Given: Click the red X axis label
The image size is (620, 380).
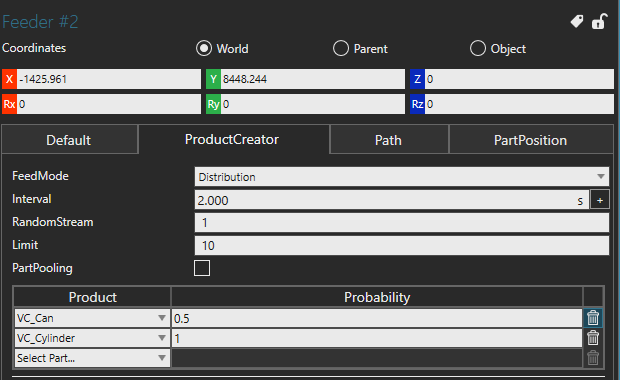Looking at the screenshot, I should point(9,79).
